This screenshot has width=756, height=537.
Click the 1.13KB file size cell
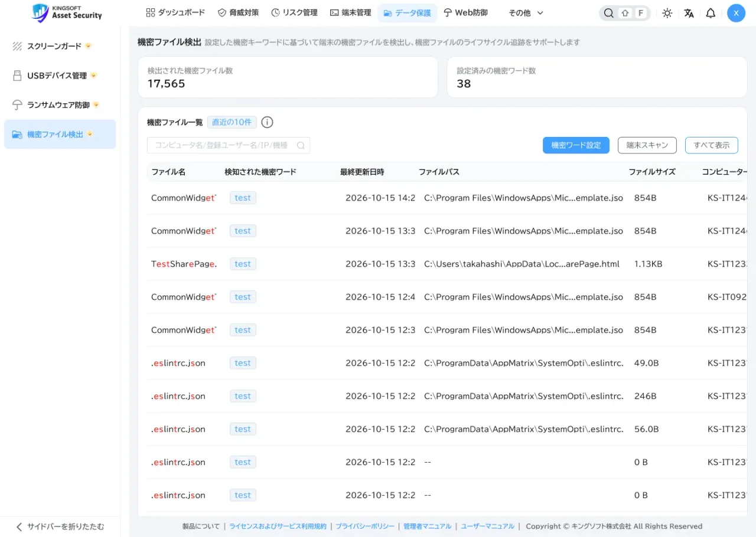(648, 264)
